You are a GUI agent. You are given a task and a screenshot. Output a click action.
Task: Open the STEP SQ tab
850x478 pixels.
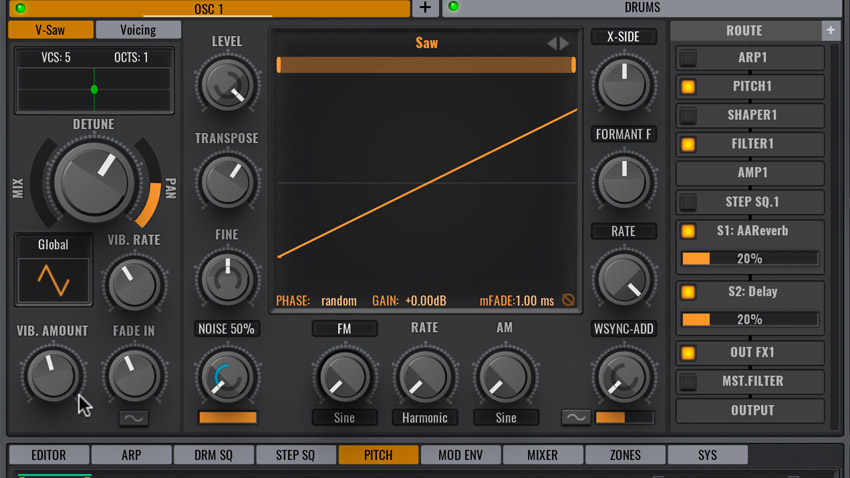[295, 455]
